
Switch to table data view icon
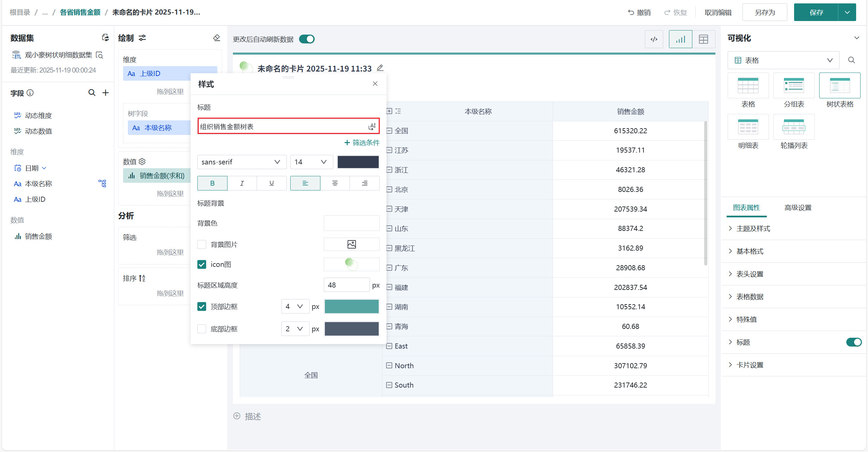tap(703, 39)
